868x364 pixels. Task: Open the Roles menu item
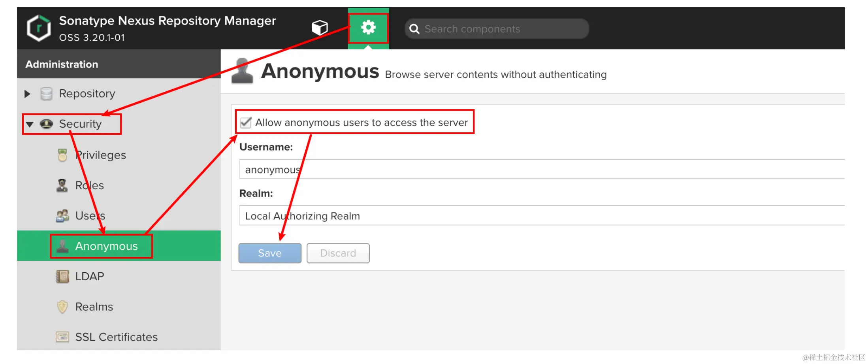pos(89,185)
